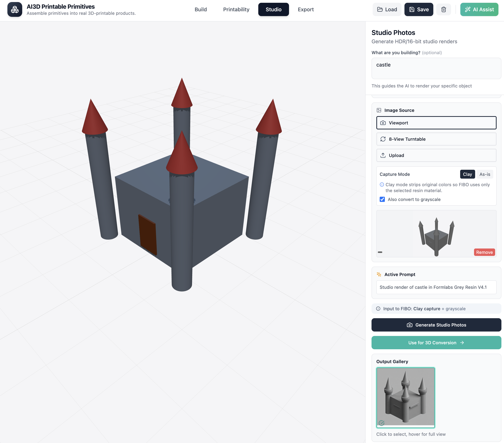The image size is (504, 443).
Task: Go to the Export tab
Action: [305, 9]
